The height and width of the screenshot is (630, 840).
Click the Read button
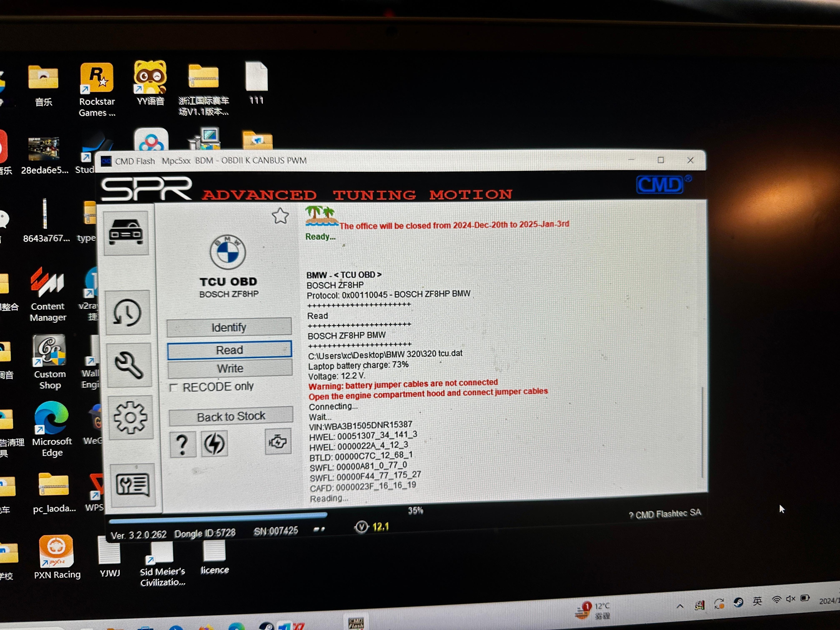pyautogui.click(x=229, y=350)
